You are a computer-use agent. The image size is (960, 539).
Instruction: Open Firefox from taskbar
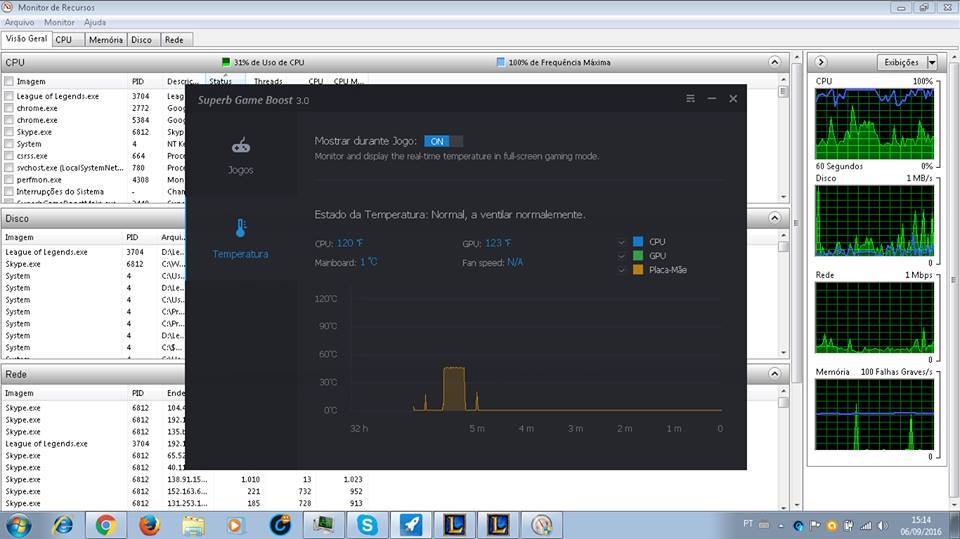point(149,526)
